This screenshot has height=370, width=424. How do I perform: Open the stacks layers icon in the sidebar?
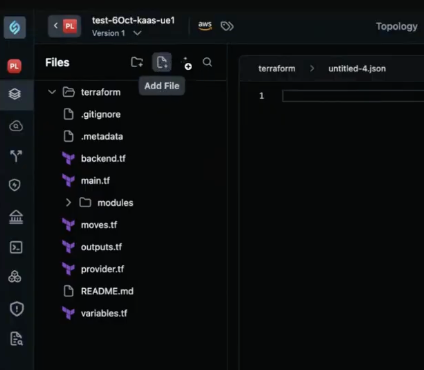[15, 94]
